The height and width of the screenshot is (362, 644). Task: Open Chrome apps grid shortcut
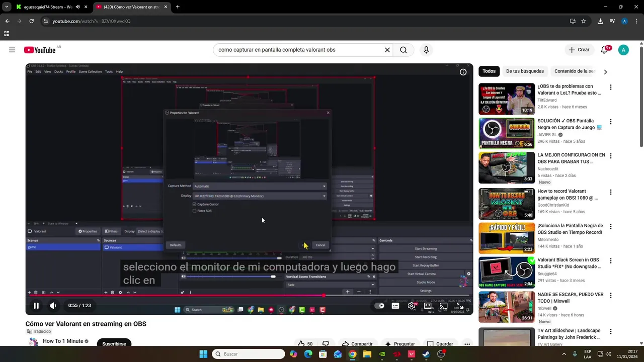point(7,34)
